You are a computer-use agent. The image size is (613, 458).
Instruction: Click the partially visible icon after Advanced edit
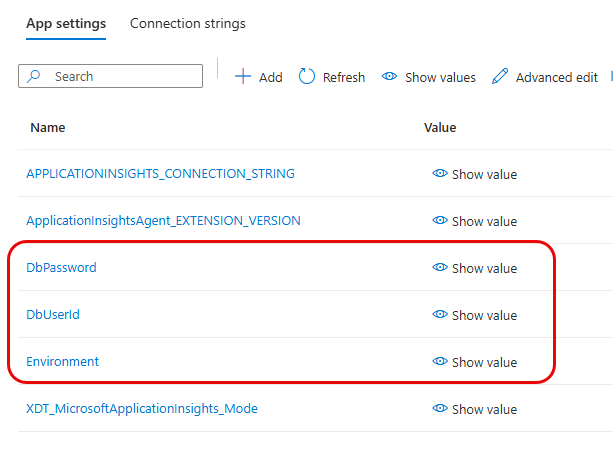(x=609, y=77)
